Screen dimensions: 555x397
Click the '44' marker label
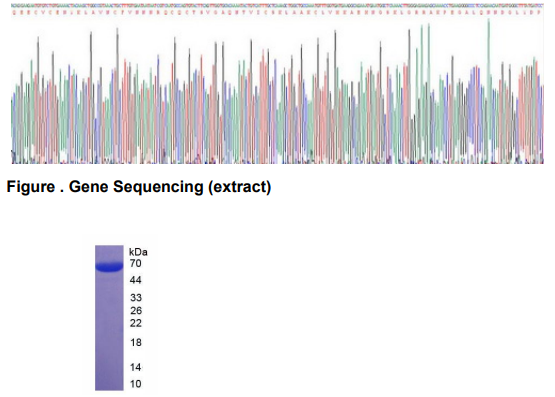click(136, 280)
